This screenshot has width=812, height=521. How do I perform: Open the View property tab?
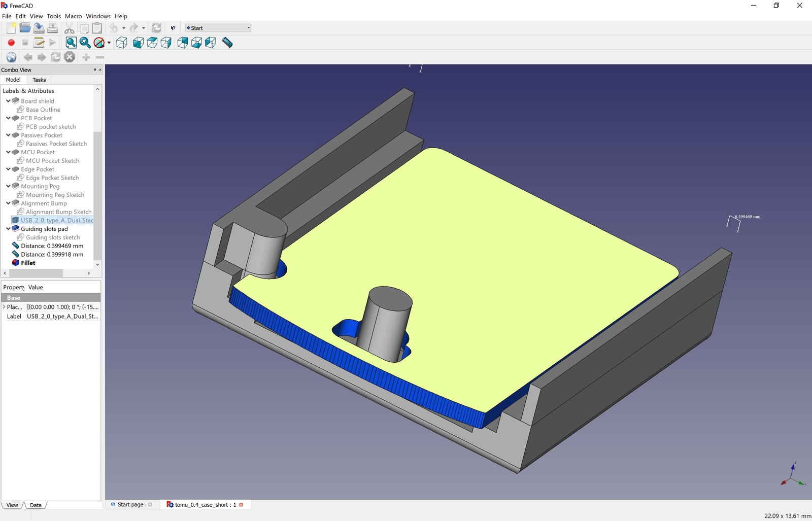click(12, 505)
